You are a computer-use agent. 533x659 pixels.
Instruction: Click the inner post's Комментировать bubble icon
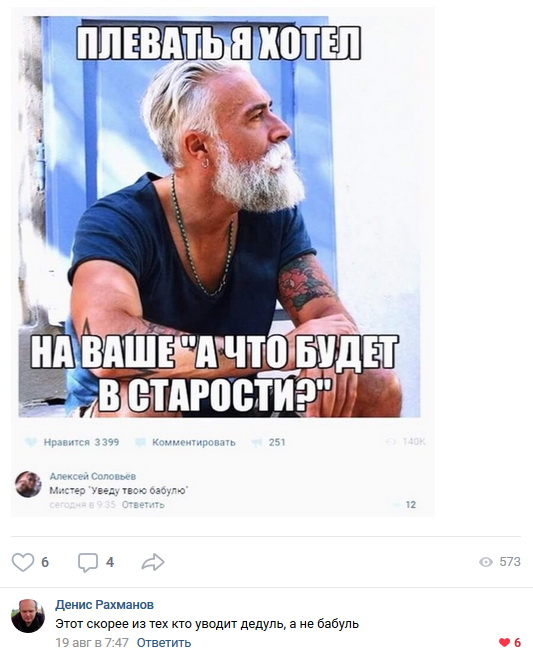pos(140,442)
